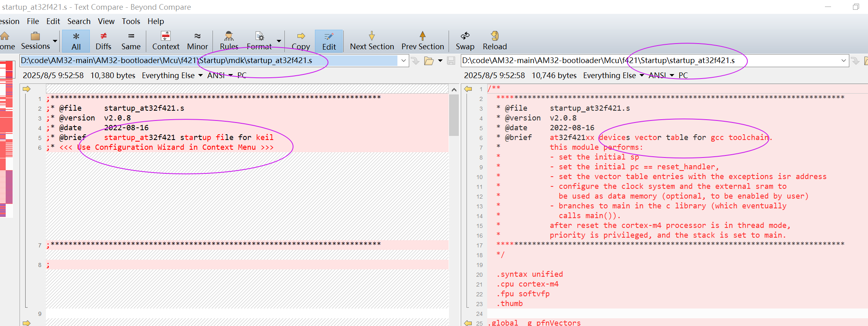Open left ANSI encoding dropdown
Screen dimensions: 868x326
(220, 75)
